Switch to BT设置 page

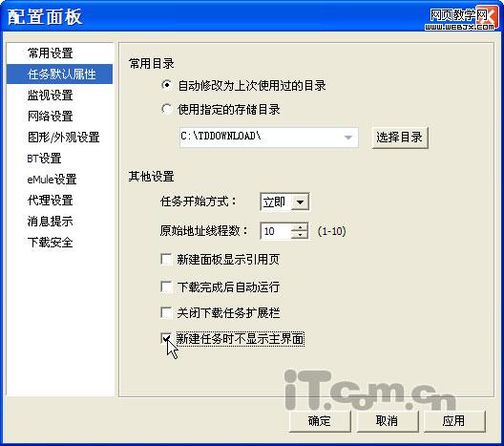[x=44, y=159]
